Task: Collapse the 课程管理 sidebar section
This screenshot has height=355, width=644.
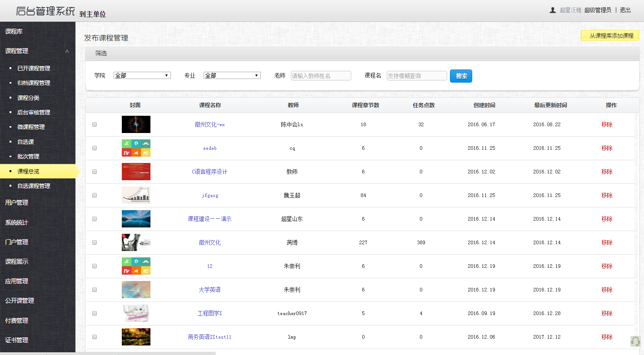Action: pos(67,51)
